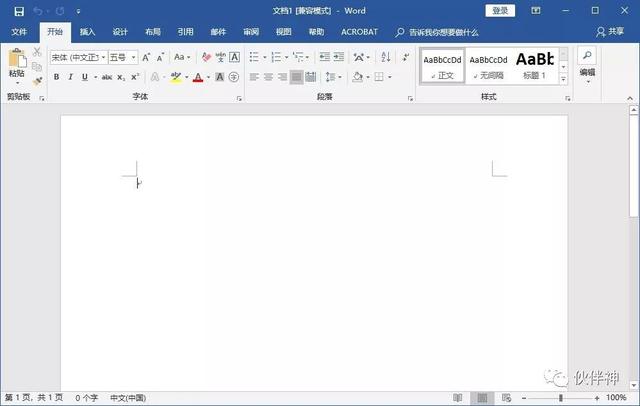This screenshot has height=406, width=640.
Task: Toggle Superscript formatting
Action: point(135,77)
